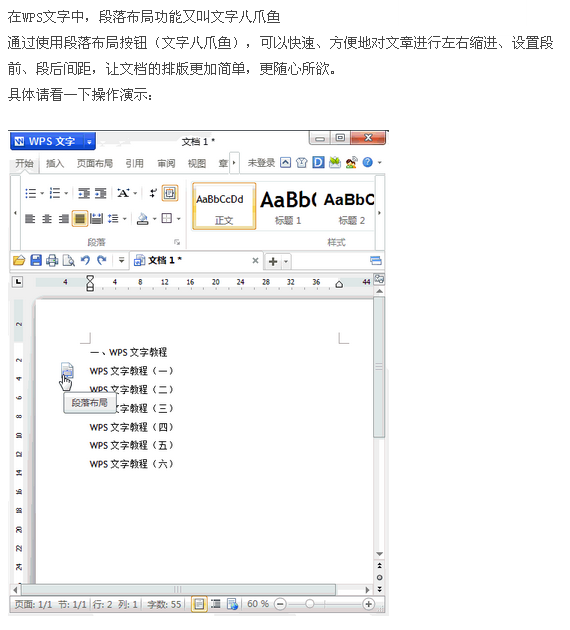Click the user feedback person icon
Screen dimensions: 570x630
[351, 162]
